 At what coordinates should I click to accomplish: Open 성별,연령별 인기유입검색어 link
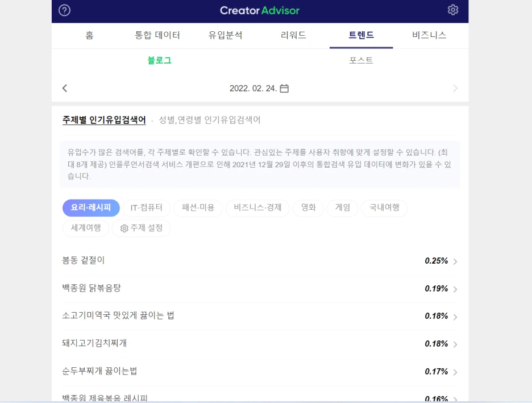tap(210, 120)
